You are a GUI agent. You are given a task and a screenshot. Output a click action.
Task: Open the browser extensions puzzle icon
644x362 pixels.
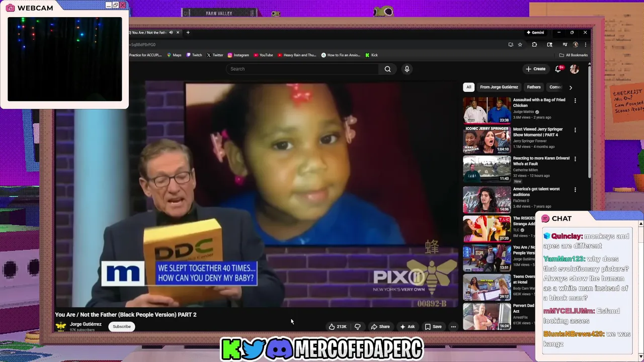click(534, 44)
